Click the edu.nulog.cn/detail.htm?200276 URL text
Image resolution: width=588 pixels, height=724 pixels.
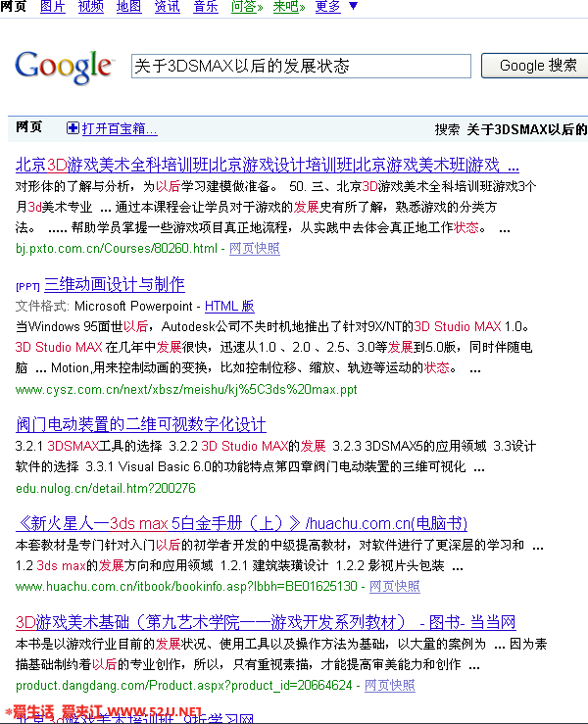106,488
